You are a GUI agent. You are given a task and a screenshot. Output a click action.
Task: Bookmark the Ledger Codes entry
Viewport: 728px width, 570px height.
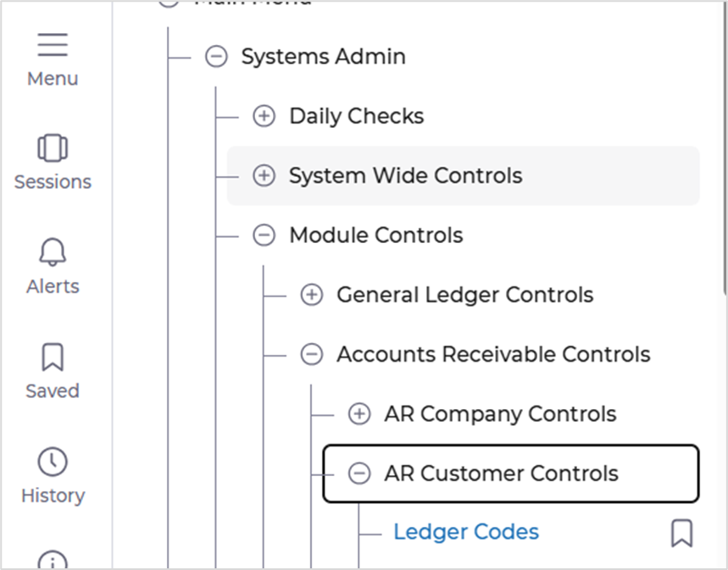pyautogui.click(x=681, y=533)
